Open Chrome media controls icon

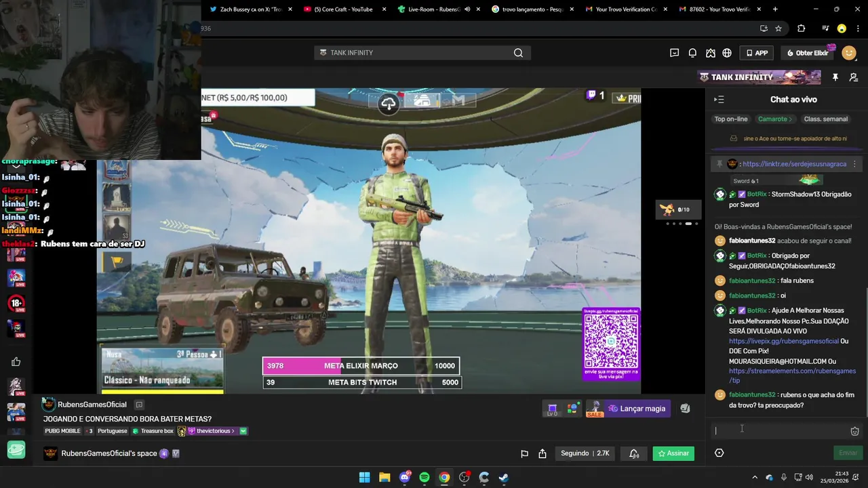825,28
